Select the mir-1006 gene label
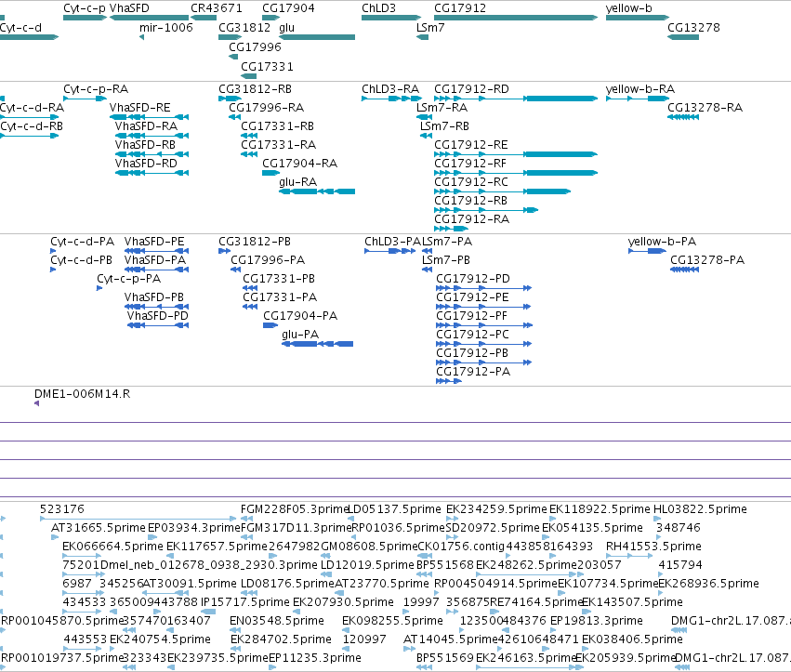This screenshot has height=672, width=791. click(x=166, y=28)
